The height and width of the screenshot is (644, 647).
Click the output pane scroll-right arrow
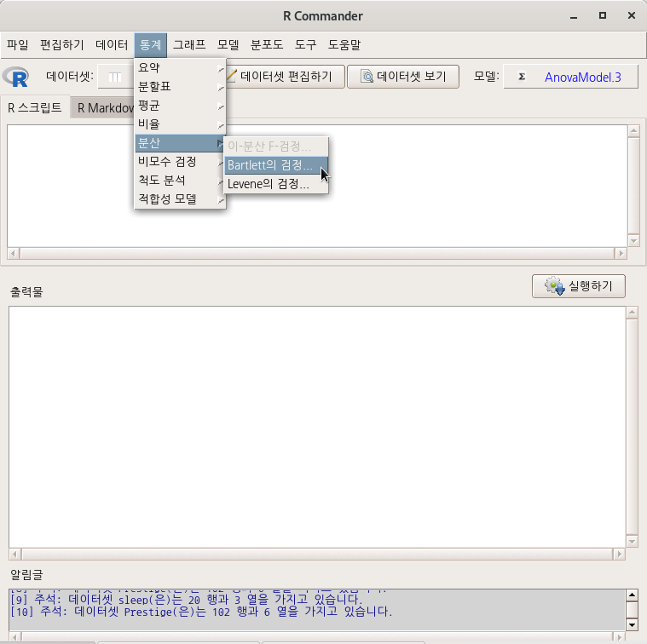pos(619,554)
